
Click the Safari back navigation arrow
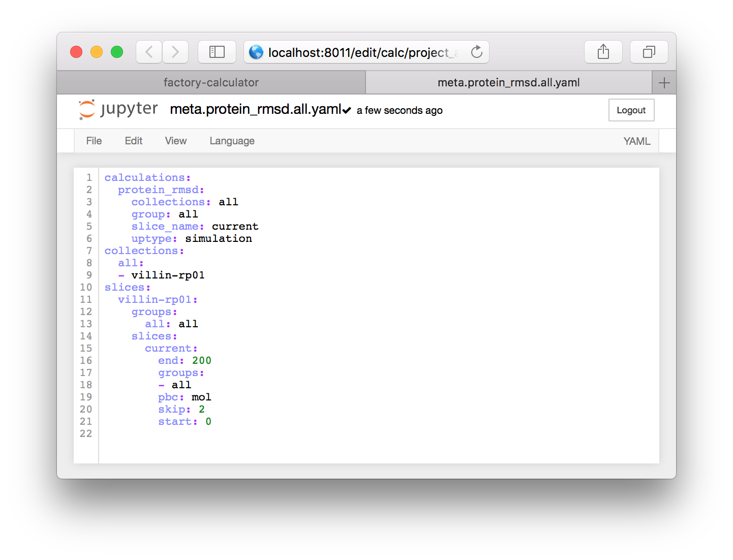tap(149, 52)
